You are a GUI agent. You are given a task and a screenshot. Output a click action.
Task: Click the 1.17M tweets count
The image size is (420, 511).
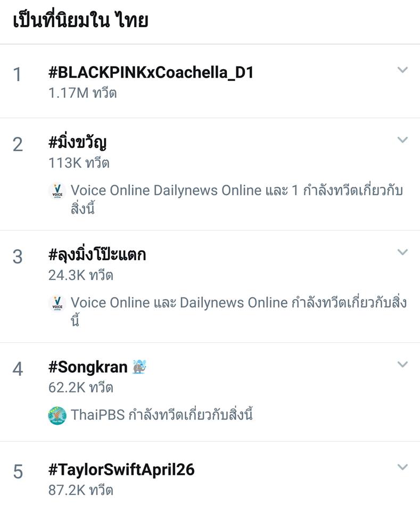[83, 93]
